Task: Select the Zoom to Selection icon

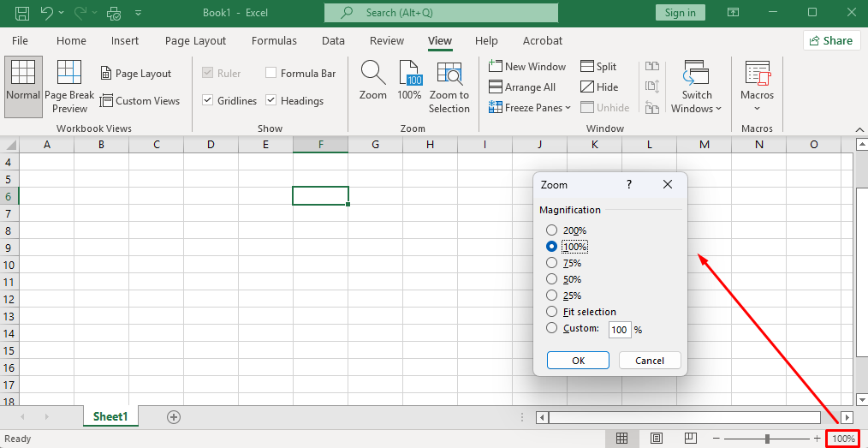Action: pos(449,75)
